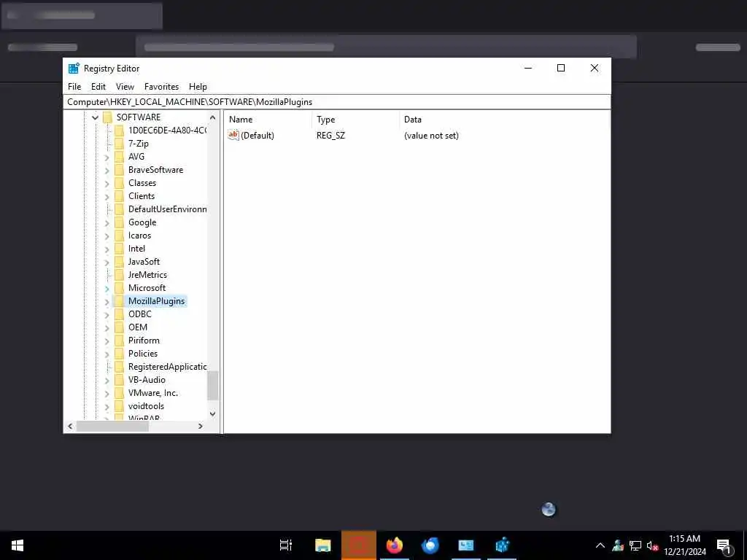
Task: Open the Help menu
Action: tap(198, 87)
